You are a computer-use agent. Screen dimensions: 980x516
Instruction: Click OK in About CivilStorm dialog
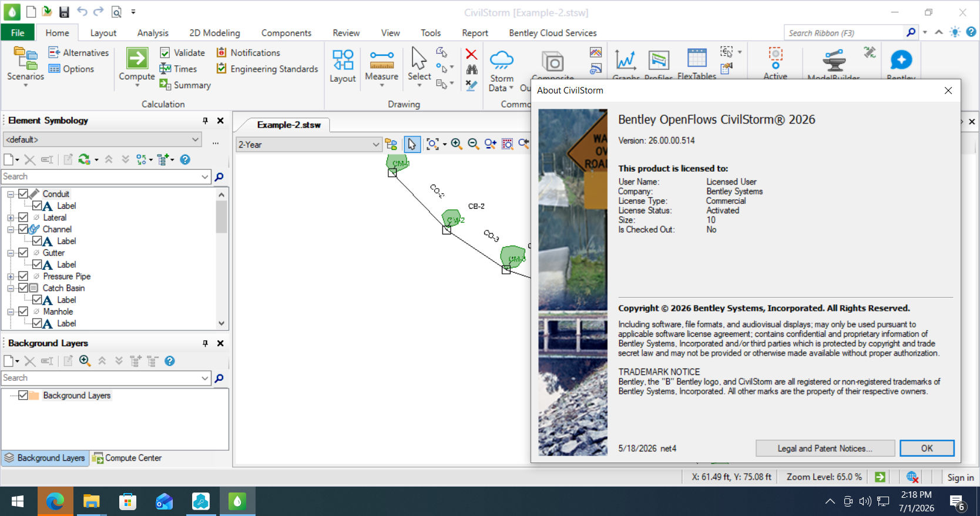click(927, 448)
